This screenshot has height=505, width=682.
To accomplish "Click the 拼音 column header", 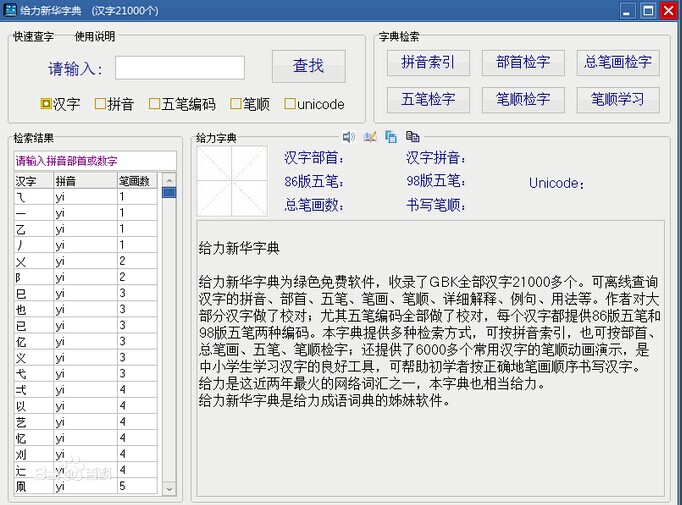I will click(x=85, y=181).
